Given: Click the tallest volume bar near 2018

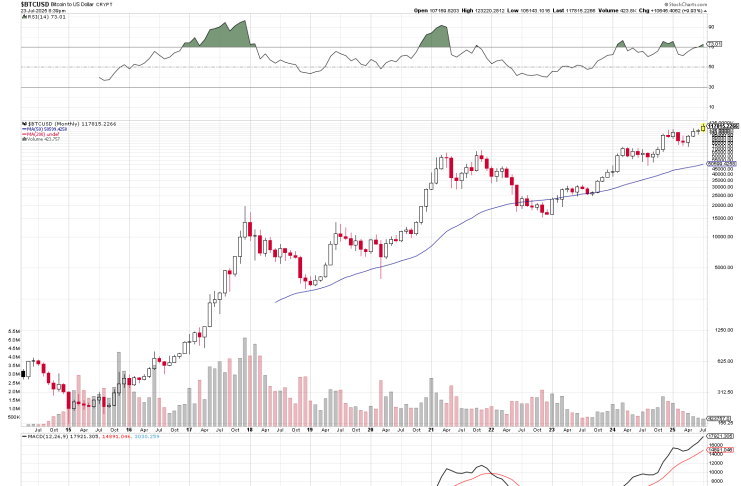Looking at the screenshot, I should [246, 382].
